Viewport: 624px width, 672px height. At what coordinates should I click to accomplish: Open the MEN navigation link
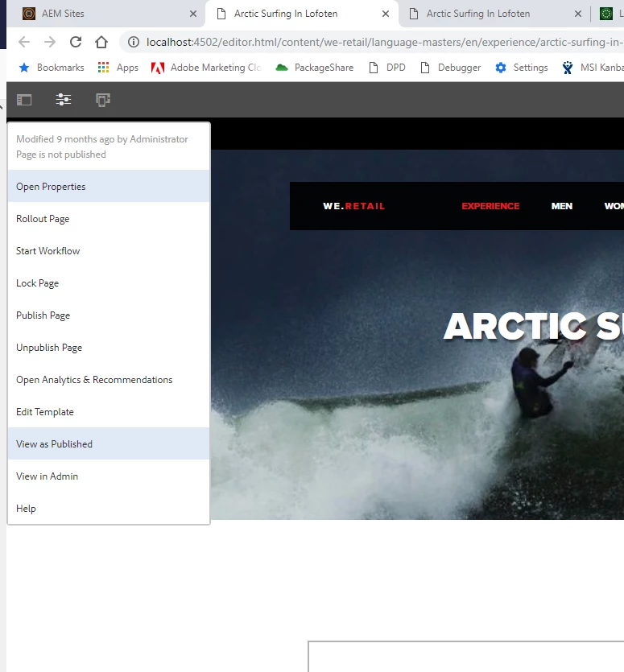(x=562, y=206)
